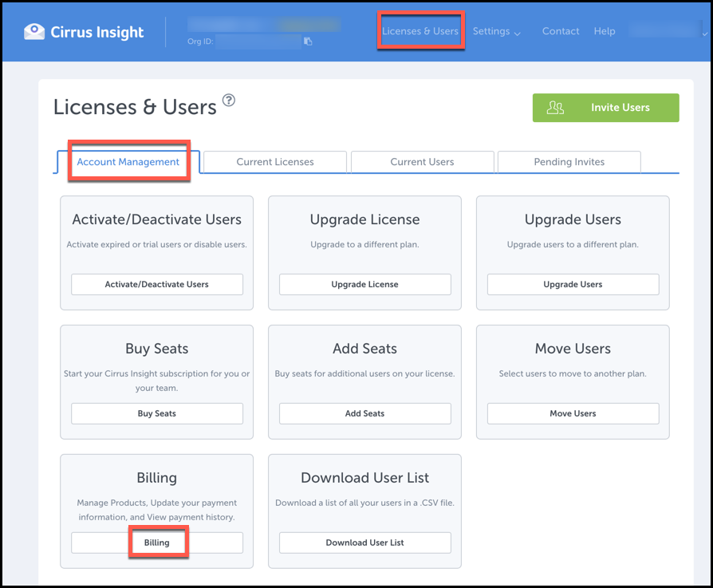
Task: Copy the Org ID with the clipboard icon
Action: (x=308, y=41)
